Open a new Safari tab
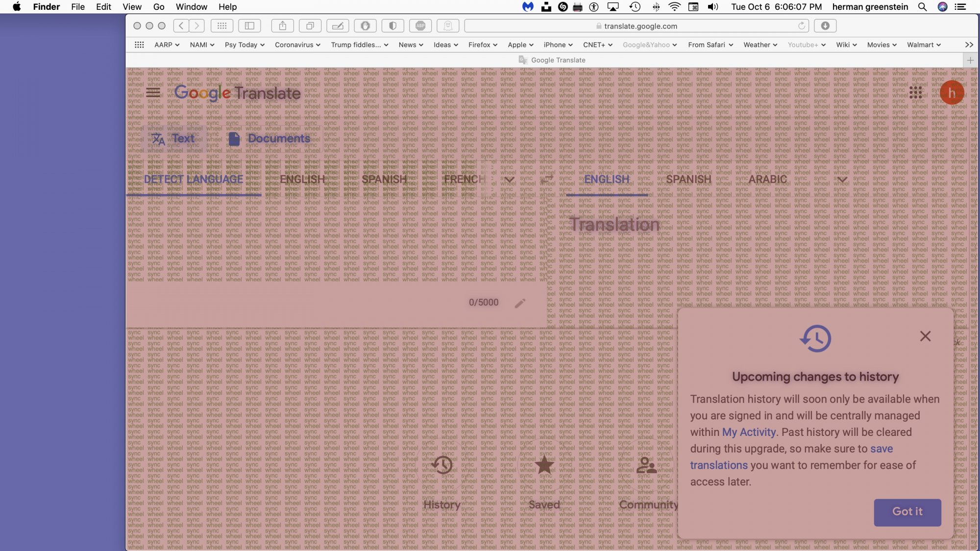Viewport: 980px width, 551px height. pos(970,60)
